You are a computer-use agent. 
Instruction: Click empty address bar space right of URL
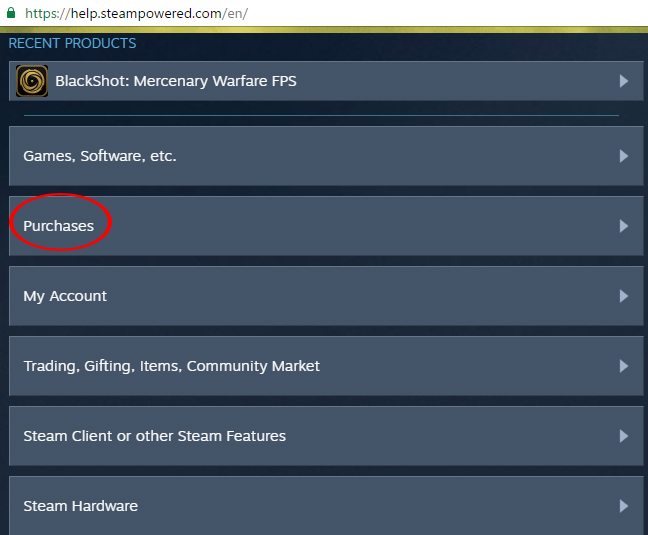(x=450, y=15)
